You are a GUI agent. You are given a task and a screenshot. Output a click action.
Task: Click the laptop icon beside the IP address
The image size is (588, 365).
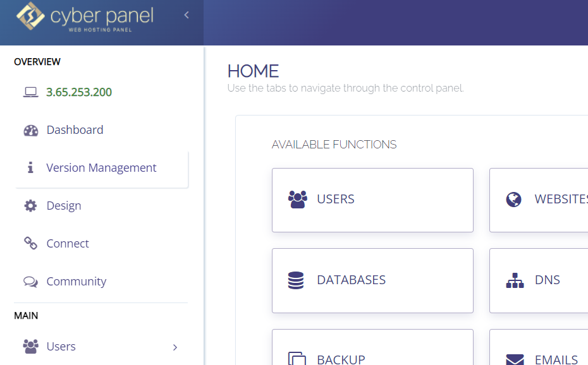click(x=30, y=92)
